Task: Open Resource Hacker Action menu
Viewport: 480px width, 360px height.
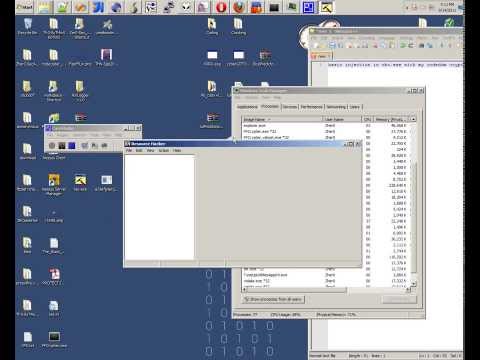Action: click(163, 151)
